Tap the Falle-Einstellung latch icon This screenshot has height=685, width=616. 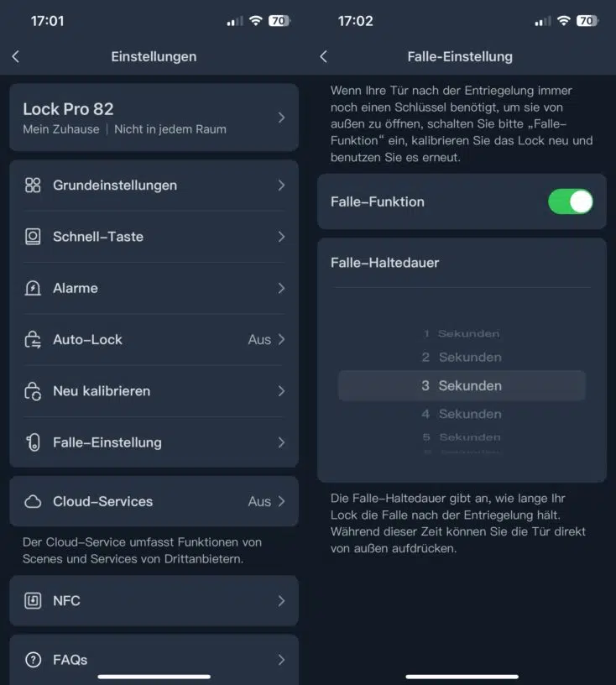(x=33, y=442)
